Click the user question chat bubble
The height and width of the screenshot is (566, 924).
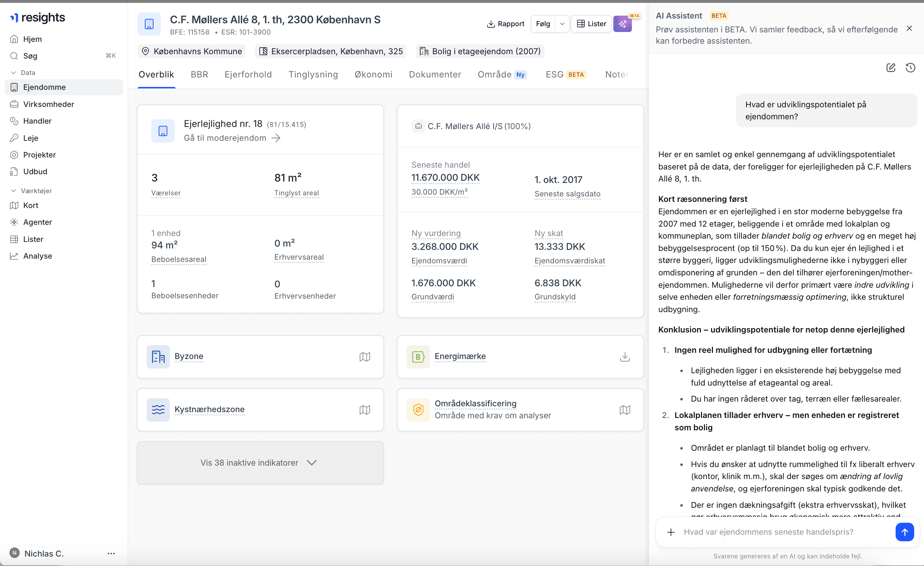[827, 110]
